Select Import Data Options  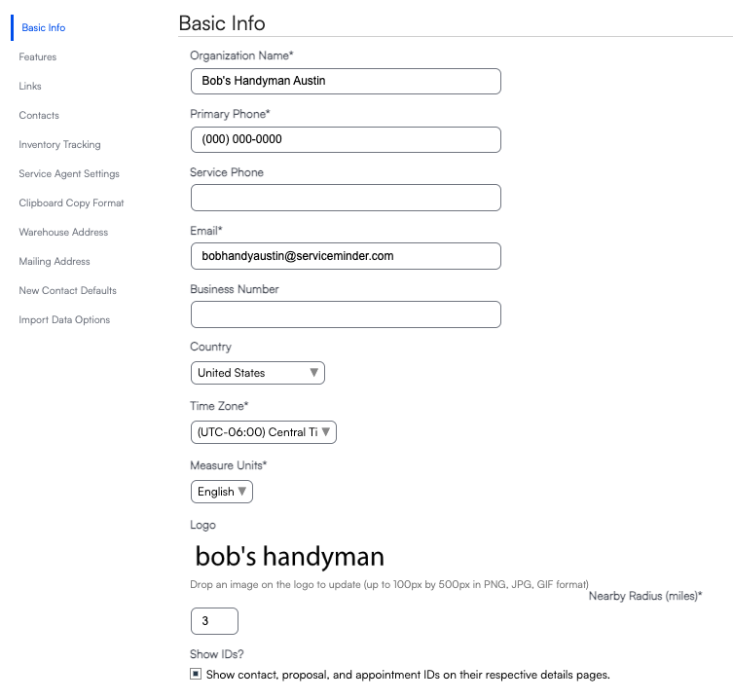tap(64, 320)
